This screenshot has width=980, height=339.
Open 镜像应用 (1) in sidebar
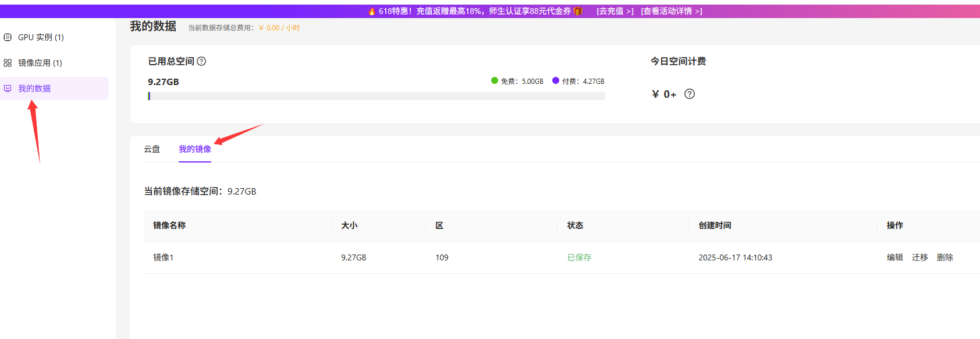pyautogui.click(x=54, y=63)
